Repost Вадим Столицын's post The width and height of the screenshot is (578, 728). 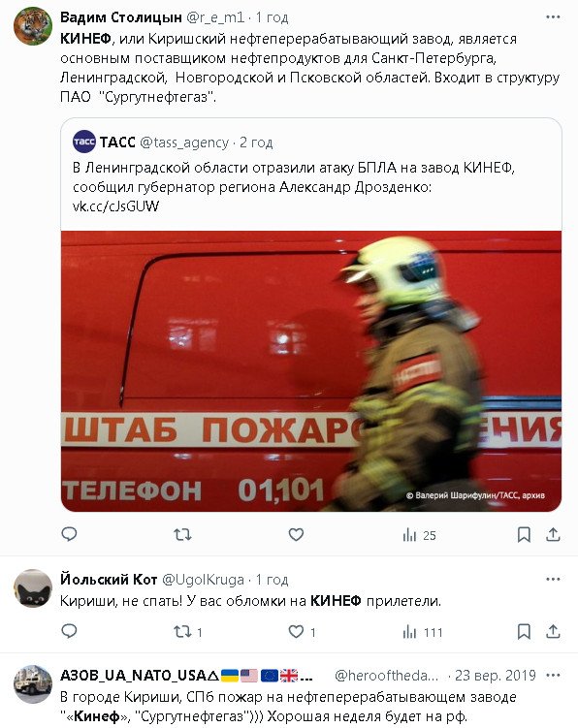(182, 535)
